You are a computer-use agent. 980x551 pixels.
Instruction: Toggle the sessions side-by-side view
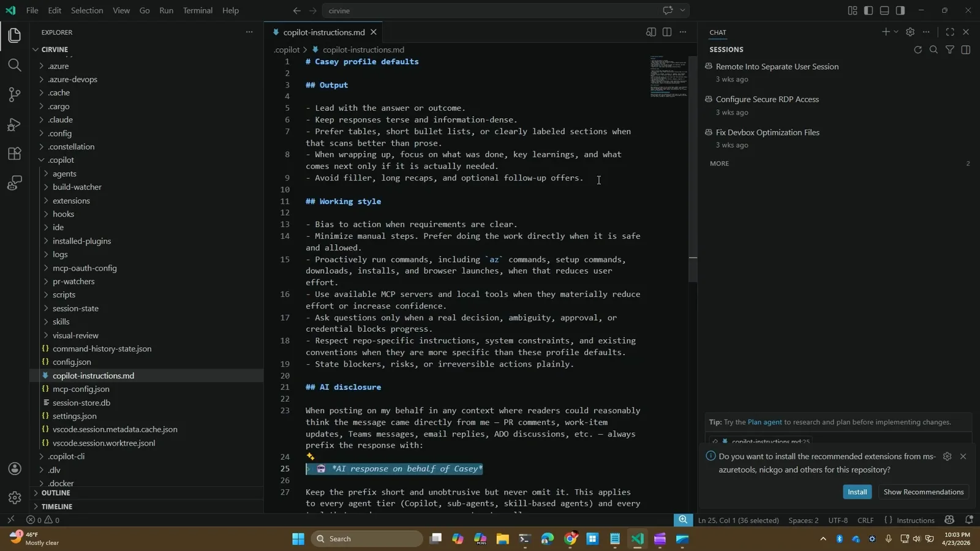tap(966, 50)
